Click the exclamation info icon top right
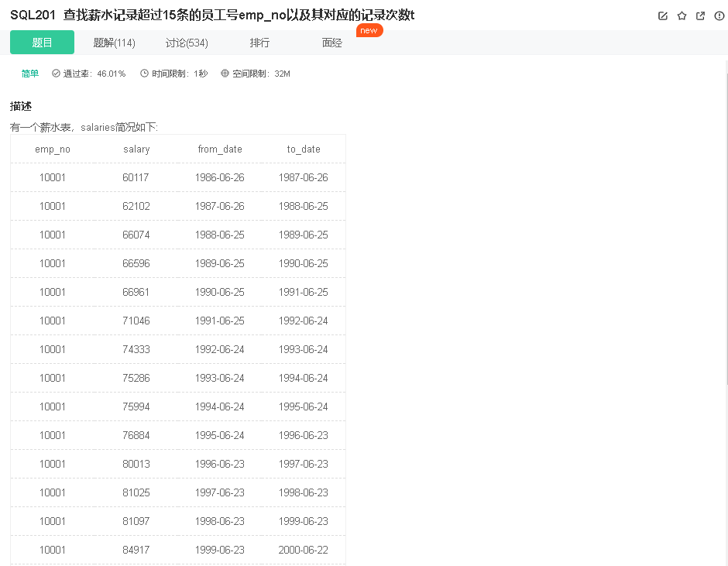Screen dimensions: 728x566 [719, 15]
